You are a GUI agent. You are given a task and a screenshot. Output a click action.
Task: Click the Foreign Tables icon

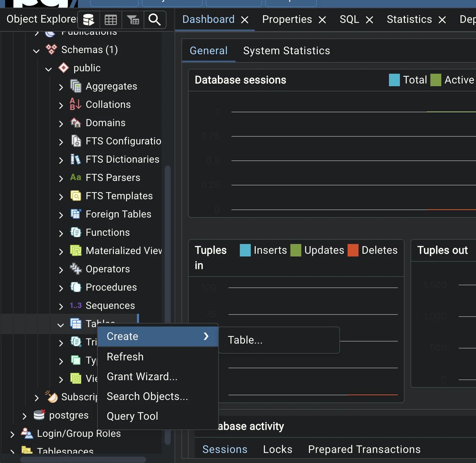pyautogui.click(x=76, y=214)
